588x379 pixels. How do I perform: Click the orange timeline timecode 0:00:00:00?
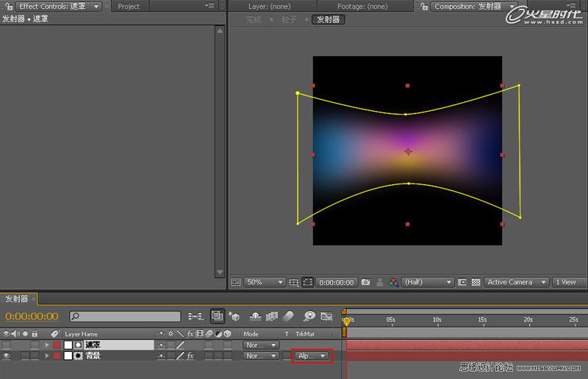pos(32,317)
